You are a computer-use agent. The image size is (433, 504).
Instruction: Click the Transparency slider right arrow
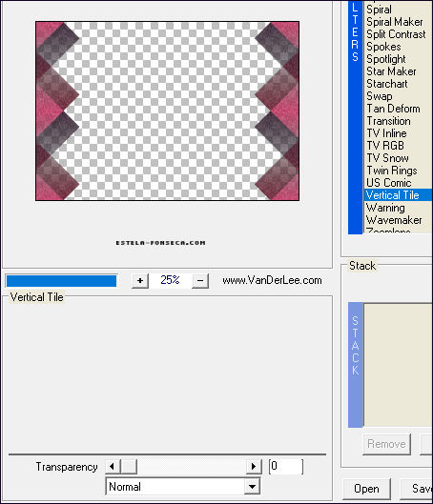(254, 466)
